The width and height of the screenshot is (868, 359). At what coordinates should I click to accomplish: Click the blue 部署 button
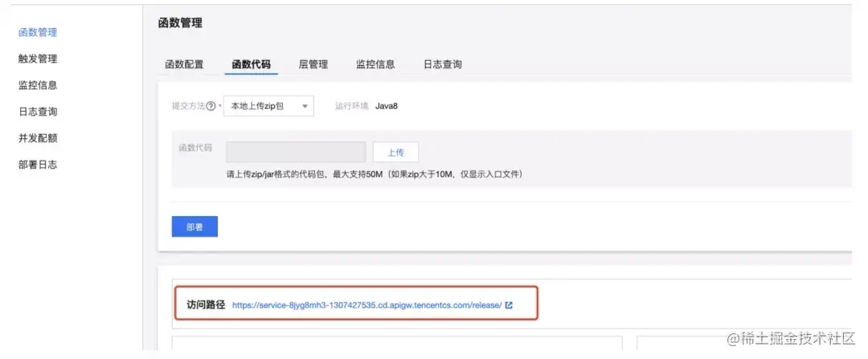[x=194, y=226]
